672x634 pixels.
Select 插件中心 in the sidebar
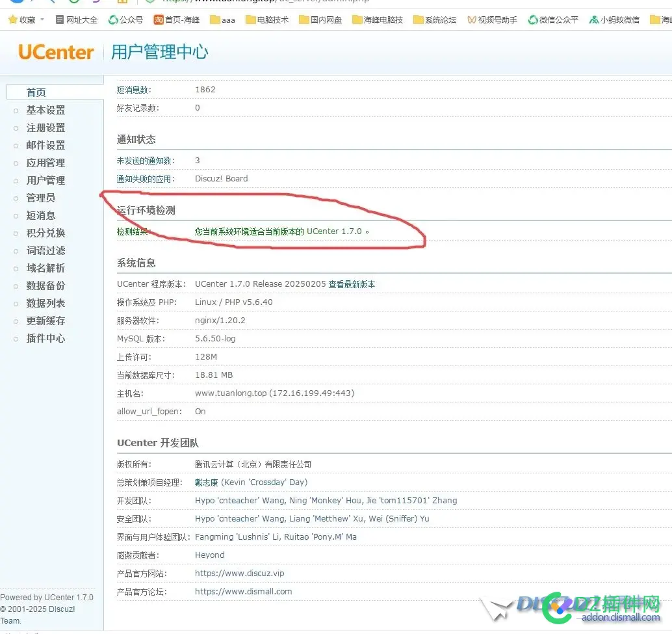point(46,338)
